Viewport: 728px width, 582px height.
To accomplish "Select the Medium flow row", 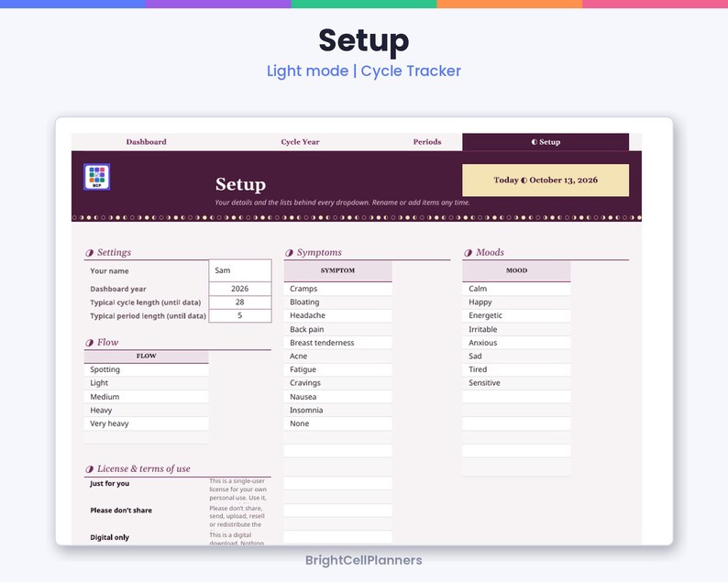I will pos(147,397).
